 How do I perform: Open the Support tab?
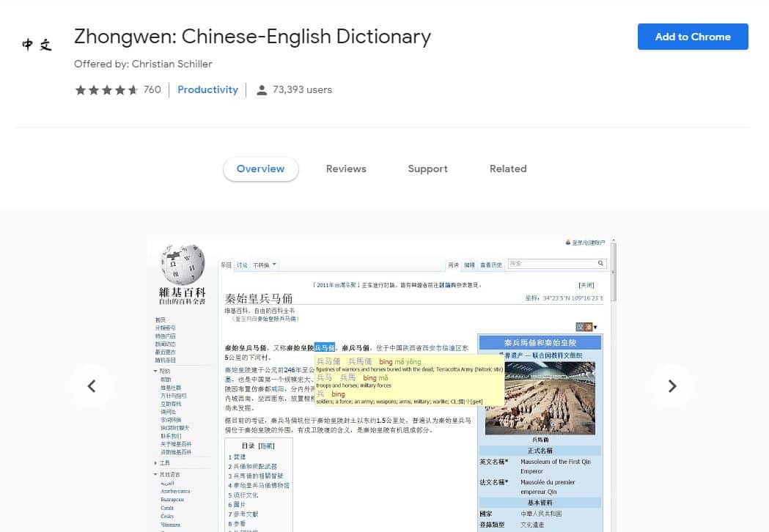pyautogui.click(x=427, y=169)
